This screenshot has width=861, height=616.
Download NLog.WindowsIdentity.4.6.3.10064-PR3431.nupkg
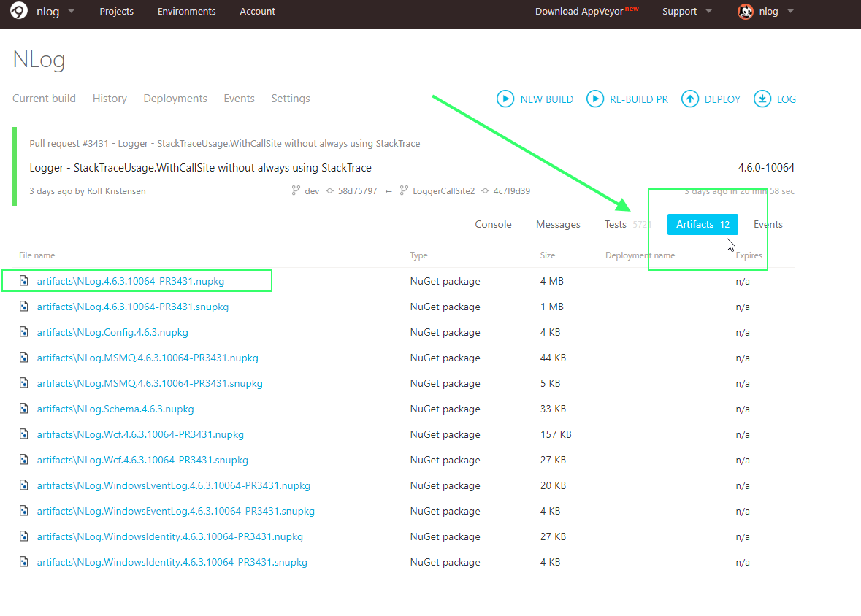click(170, 536)
